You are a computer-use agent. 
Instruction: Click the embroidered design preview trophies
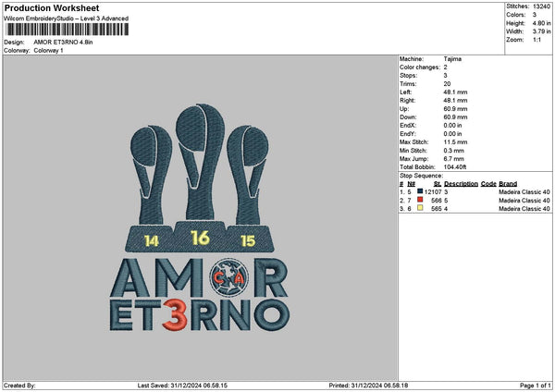coord(200,177)
